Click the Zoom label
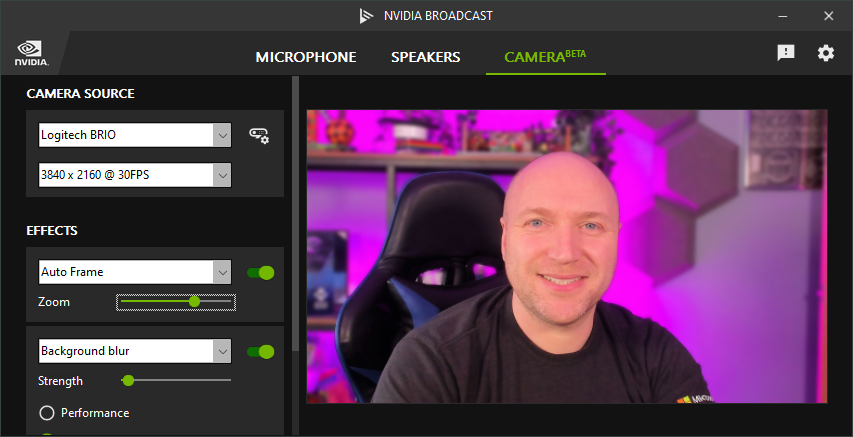The width and height of the screenshot is (853, 437). pos(54,302)
